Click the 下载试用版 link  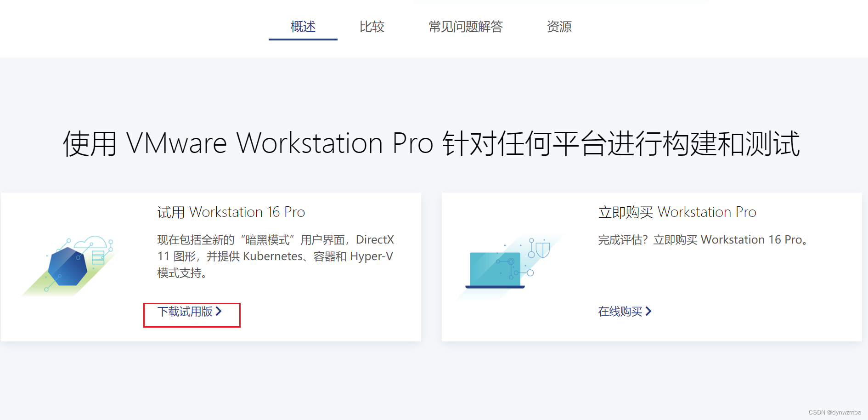click(x=190, y=312)
